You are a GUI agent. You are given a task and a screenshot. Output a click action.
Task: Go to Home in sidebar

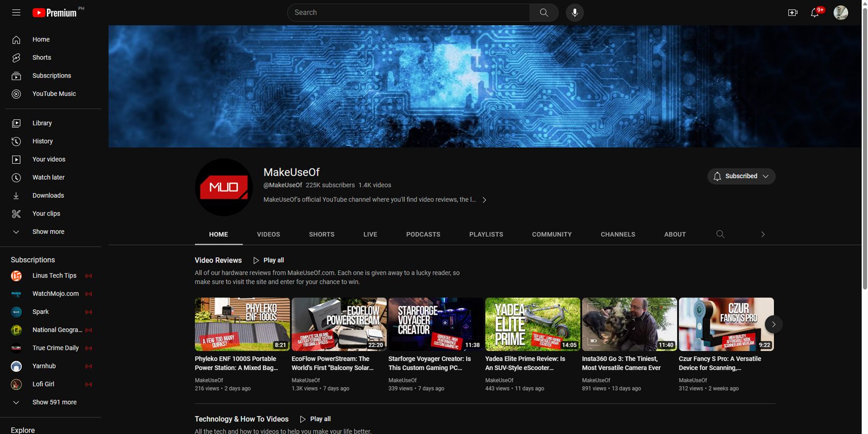tap(53, 39)
